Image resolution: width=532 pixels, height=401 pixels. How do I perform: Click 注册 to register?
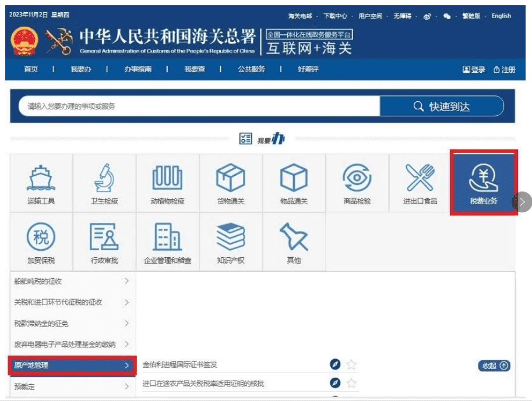click(505, 69)
